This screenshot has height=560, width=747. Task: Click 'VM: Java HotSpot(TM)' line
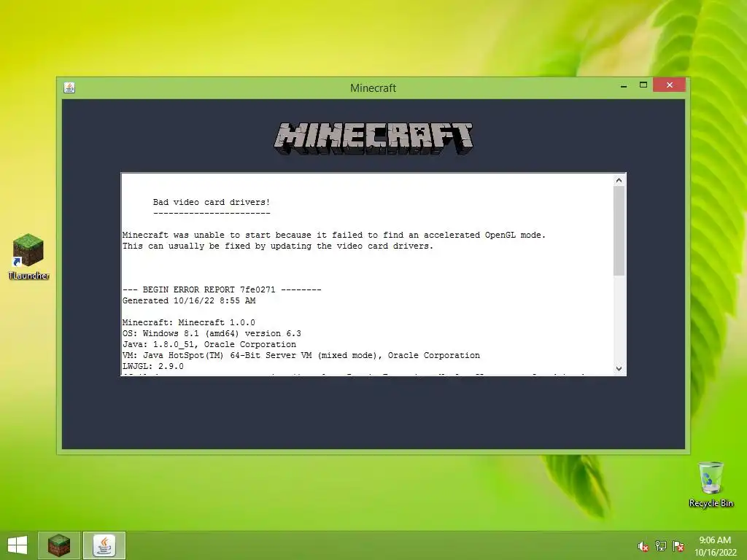pos(301,355)
